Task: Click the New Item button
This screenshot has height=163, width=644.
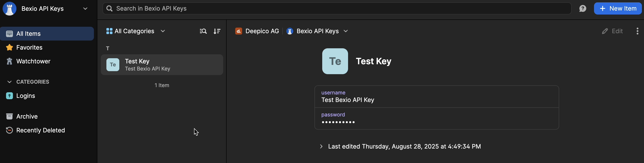Action: click(x=618, y=8)
